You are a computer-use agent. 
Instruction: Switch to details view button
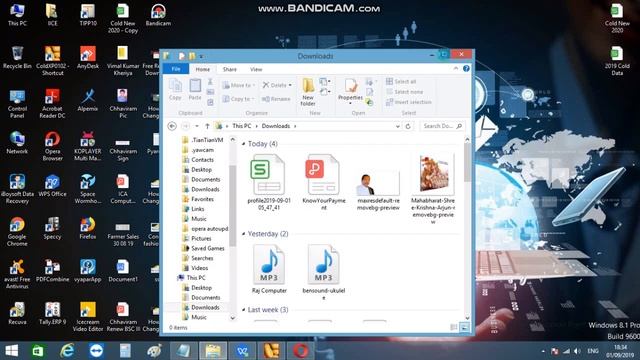pyautogui.click(x=454, y=327)
